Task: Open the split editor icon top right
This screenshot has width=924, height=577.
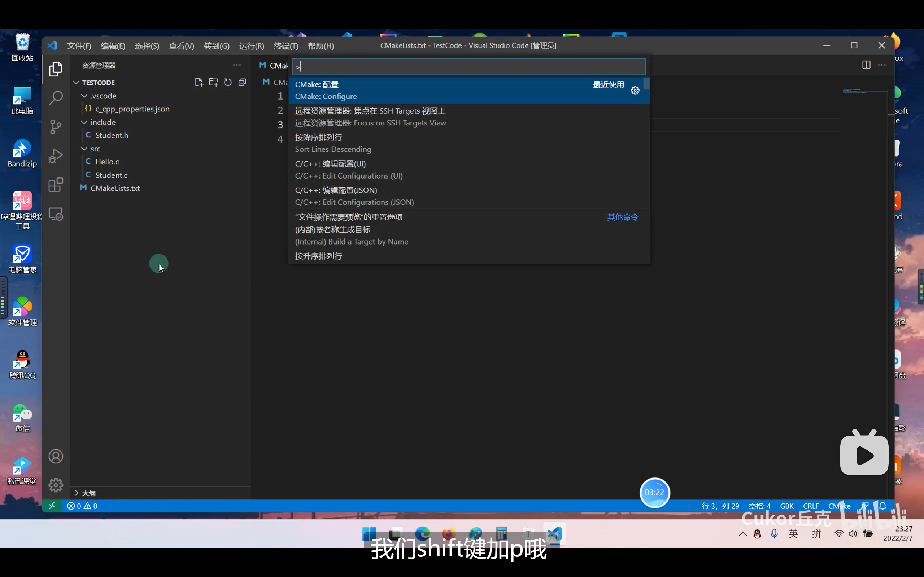Action: pyautogui.click(x=866, y=65)
